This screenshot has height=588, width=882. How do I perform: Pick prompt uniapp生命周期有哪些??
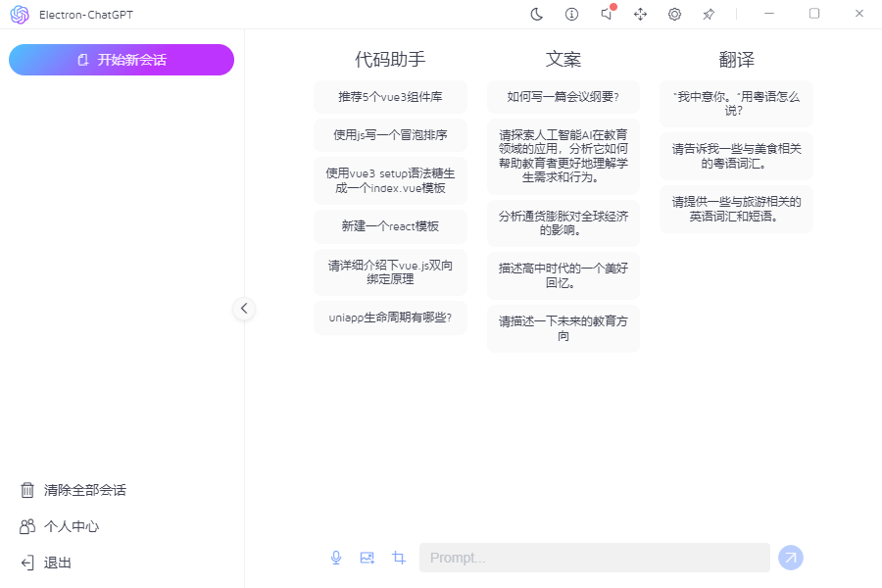point(390,318)
